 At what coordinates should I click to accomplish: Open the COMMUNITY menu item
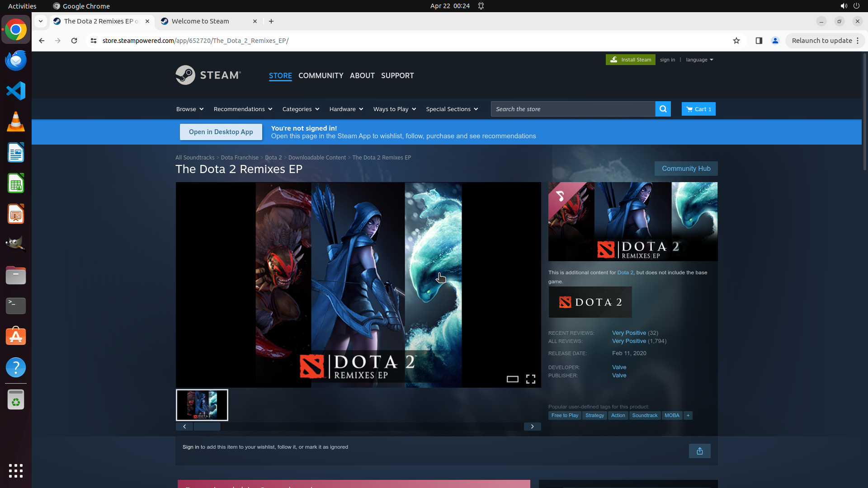(321, 75)
